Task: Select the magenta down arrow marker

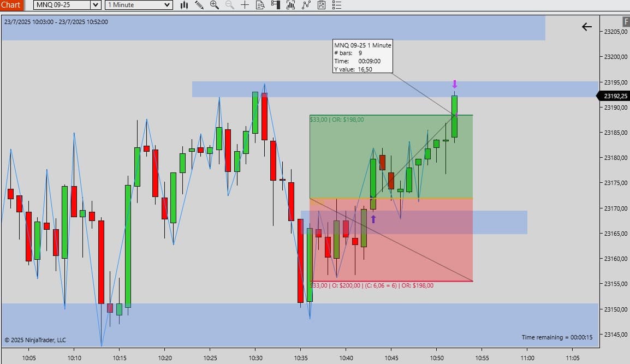Action: coord(454,84)
